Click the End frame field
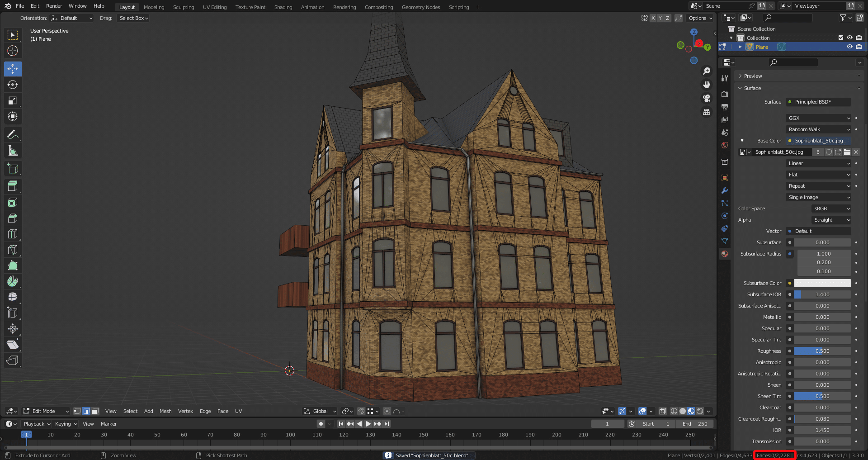Image resolution: width=868 pixels, height=460 pixels. click(x=695, y=424)
